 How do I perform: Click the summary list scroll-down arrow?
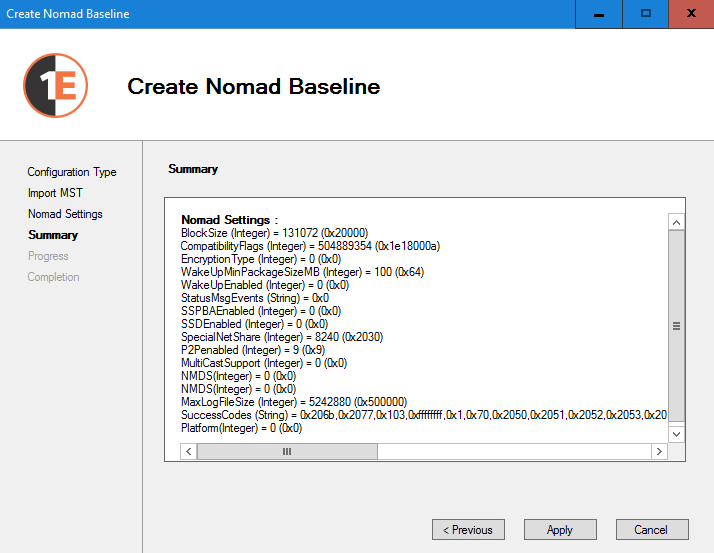point(676,433)
